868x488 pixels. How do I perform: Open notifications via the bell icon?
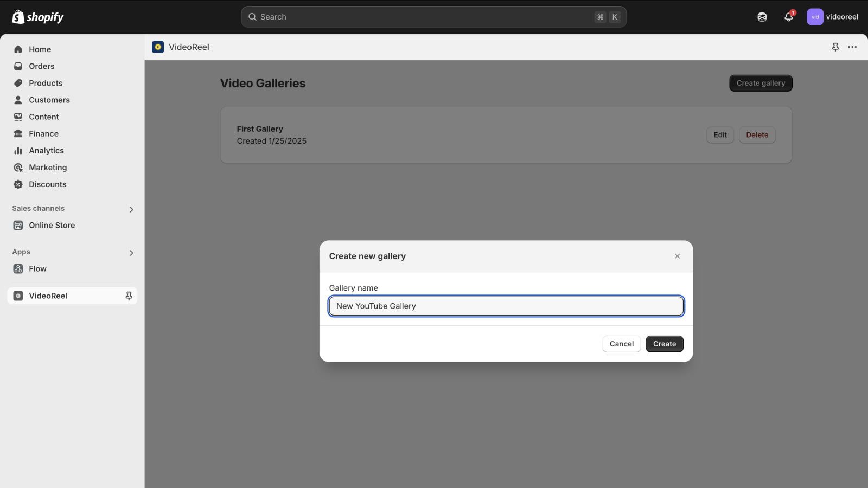tap(787, 17)
